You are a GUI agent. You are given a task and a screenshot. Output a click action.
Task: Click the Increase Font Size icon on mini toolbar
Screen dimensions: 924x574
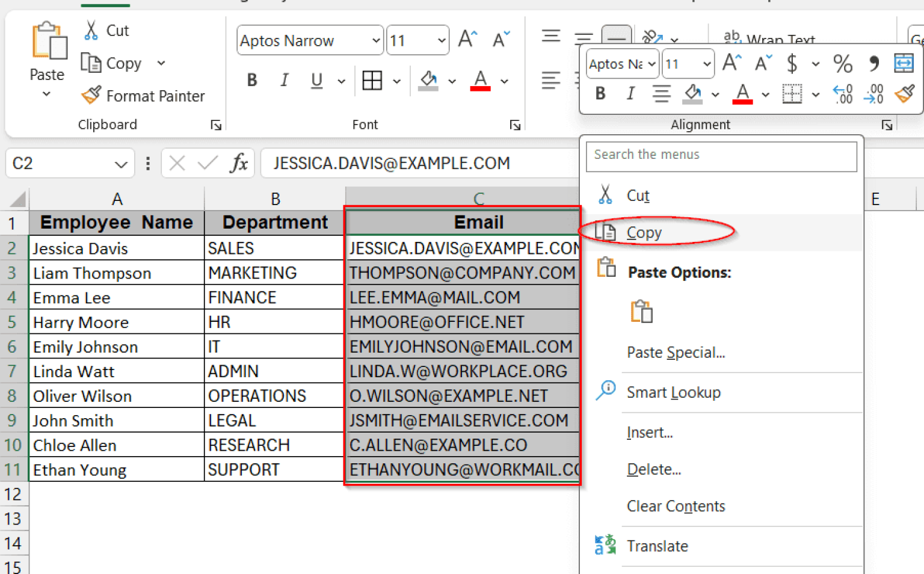point(731,62)
